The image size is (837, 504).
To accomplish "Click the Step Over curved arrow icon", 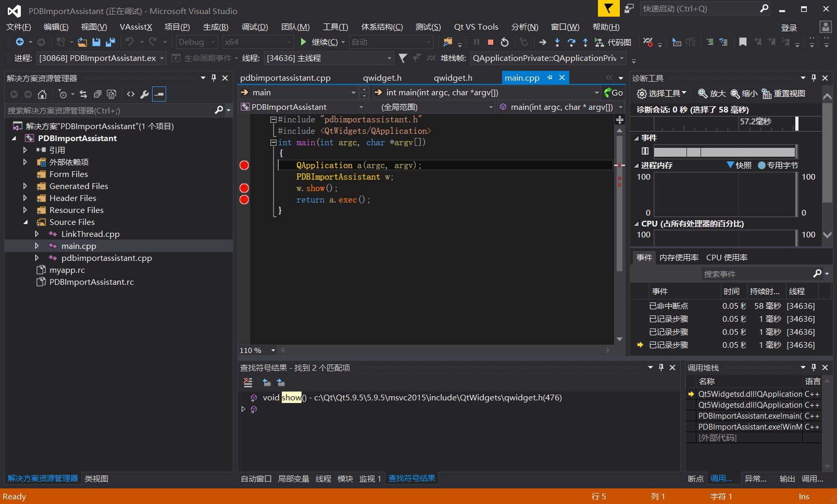I will [x=571, y=42].
